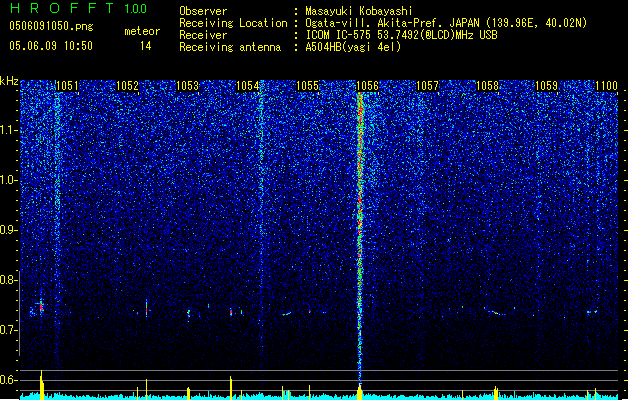Image resolution: width=629 pixels, height=400 pixels.
Task: Click the 0.9 kHz axis label
Action: pos(8,230)
